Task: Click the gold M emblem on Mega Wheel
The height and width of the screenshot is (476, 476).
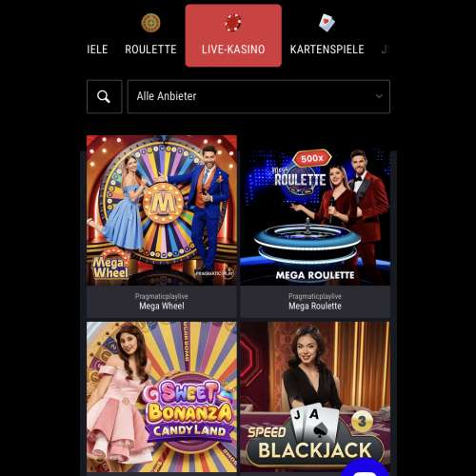Action: (x=163, y=203)
